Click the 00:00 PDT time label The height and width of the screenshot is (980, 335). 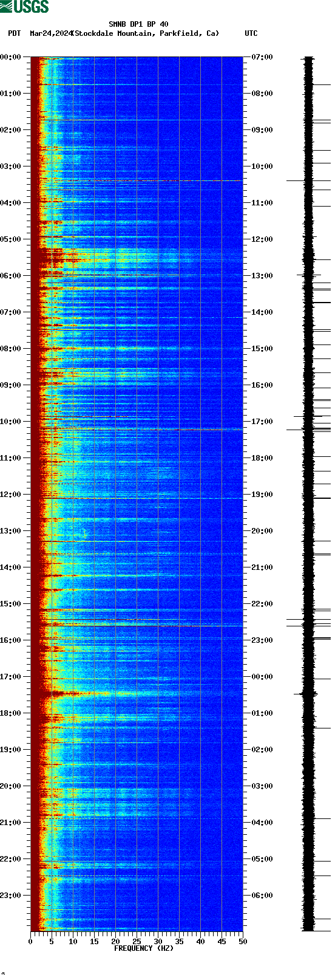10,57
